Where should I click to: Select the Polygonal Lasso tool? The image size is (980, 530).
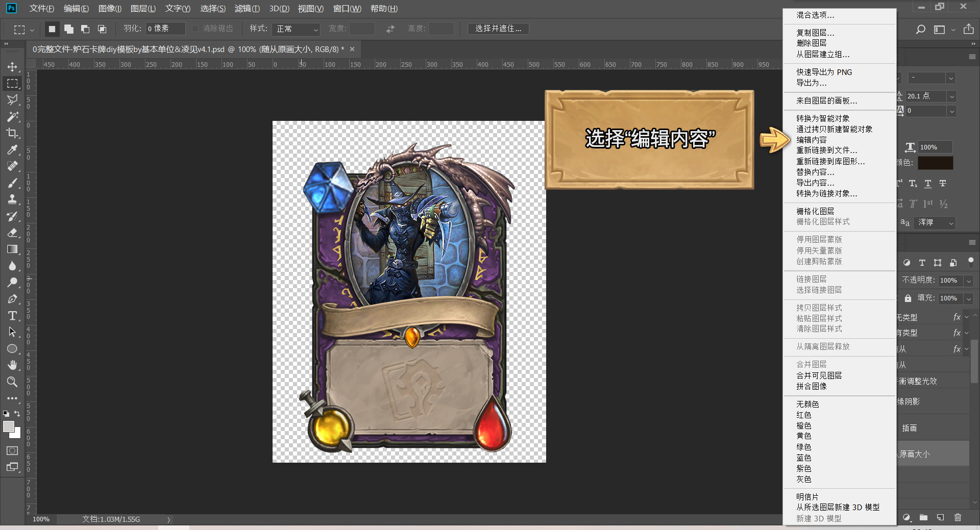pyautogui.click(x=12, y=100)
